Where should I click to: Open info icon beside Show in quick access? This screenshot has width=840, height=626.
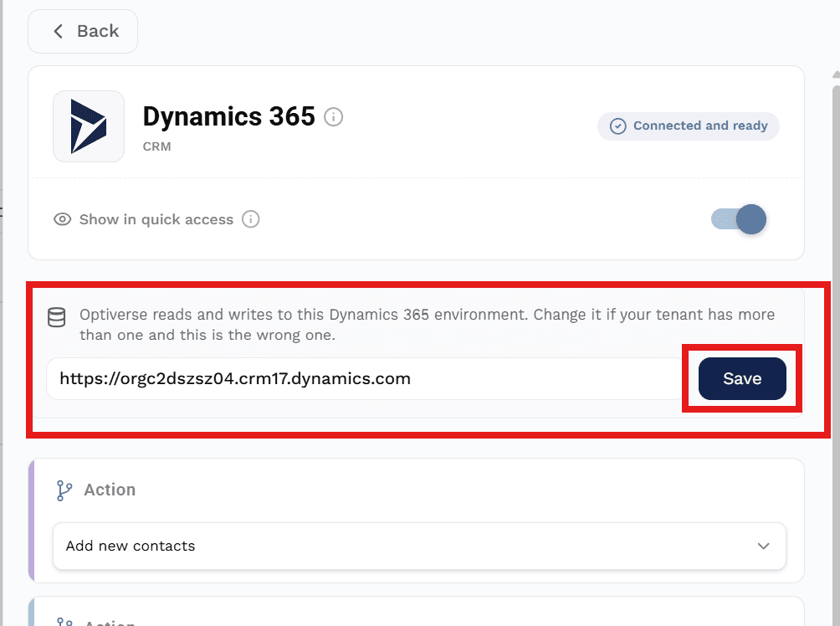[x=251, y=219]
